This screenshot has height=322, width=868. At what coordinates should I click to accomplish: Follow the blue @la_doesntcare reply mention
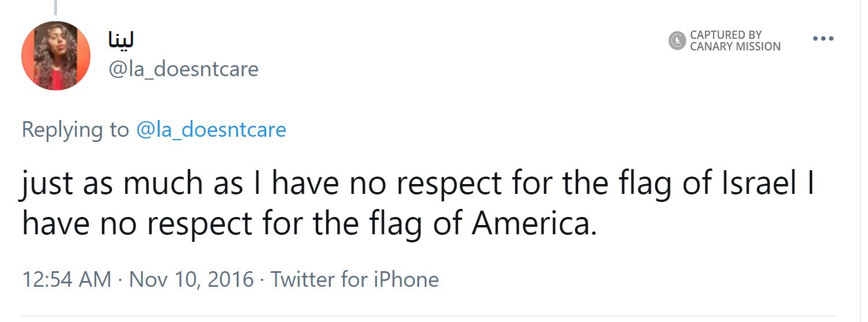tap(211, 129)
